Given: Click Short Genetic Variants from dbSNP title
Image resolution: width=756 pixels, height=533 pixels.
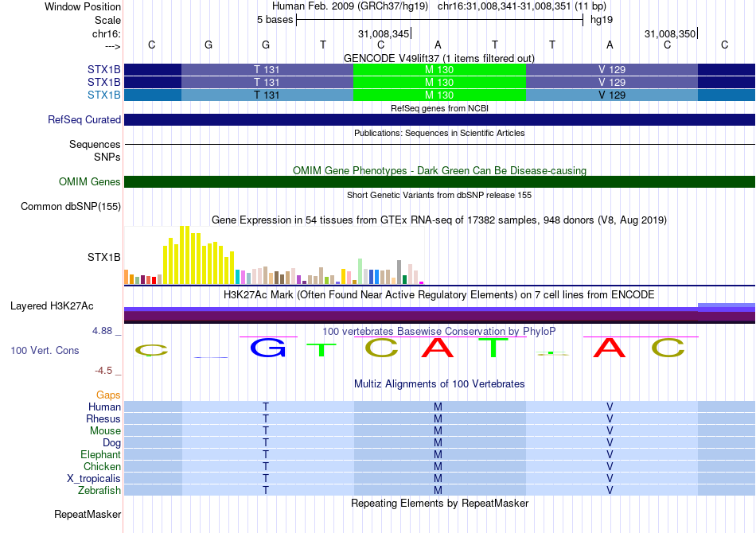Looking at the screenshot, I should [439, 195].
